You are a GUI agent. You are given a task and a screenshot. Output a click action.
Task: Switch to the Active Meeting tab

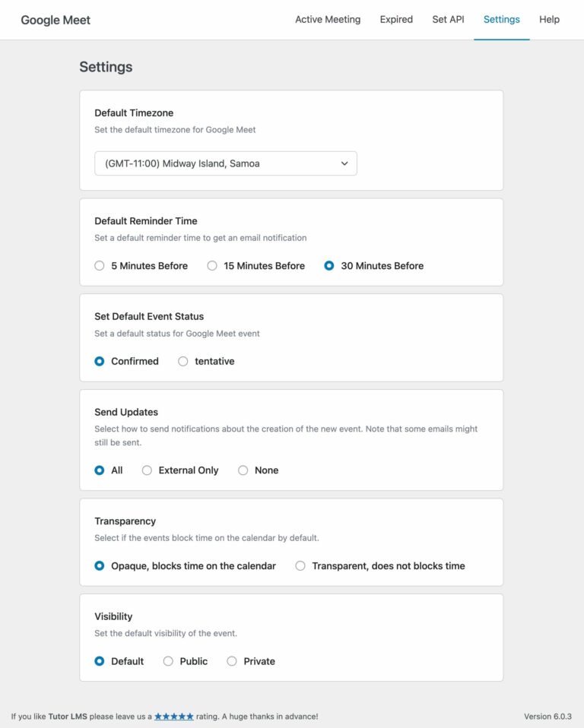328,19
